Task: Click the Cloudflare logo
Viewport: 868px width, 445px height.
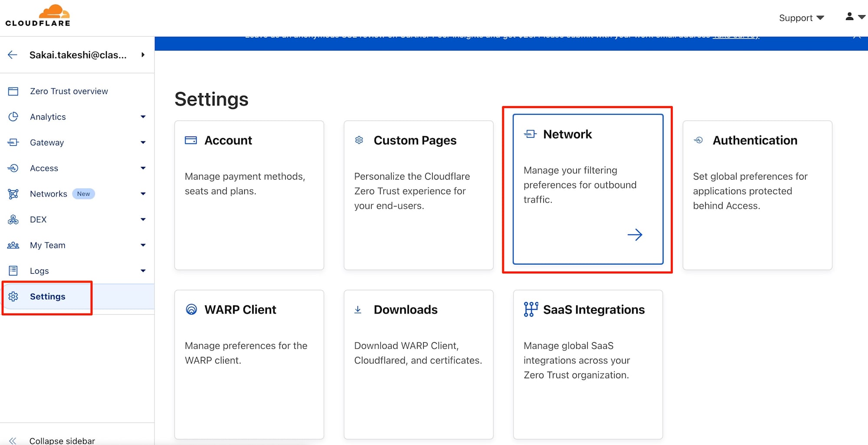Action: click(38, 16)
